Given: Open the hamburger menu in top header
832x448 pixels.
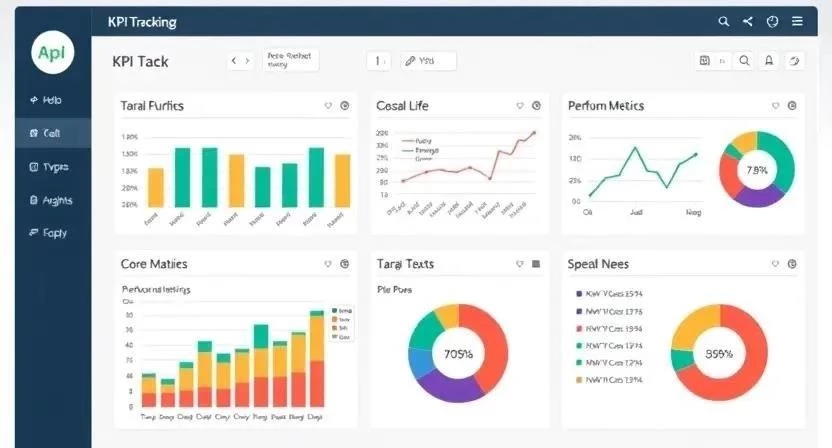Looking at the screenshot, I should point(797,21).
